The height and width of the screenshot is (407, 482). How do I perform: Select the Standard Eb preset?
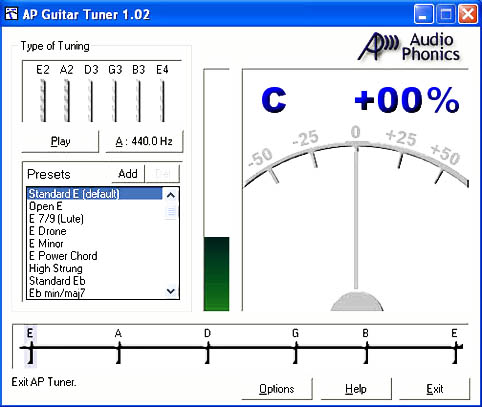[x=95, y=281]
